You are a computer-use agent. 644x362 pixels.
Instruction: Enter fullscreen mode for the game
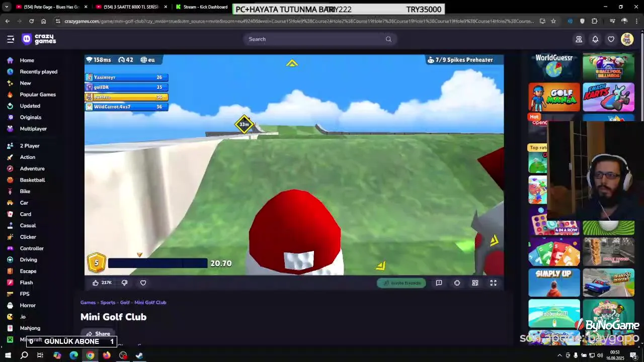493,283
